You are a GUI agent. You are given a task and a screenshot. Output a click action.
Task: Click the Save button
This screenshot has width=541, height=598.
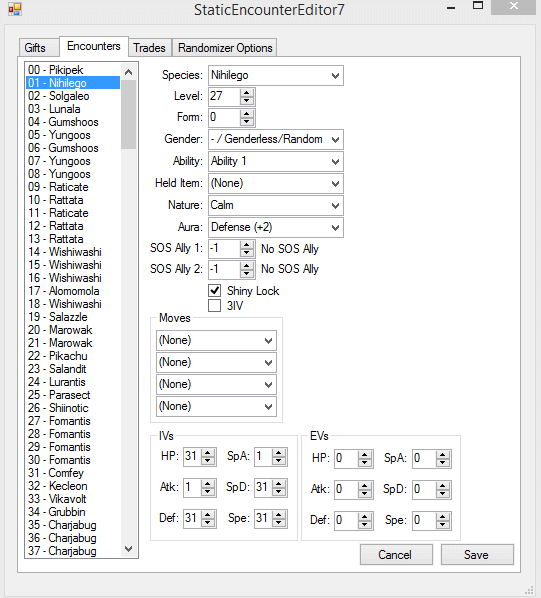click(x=477, y=555)
